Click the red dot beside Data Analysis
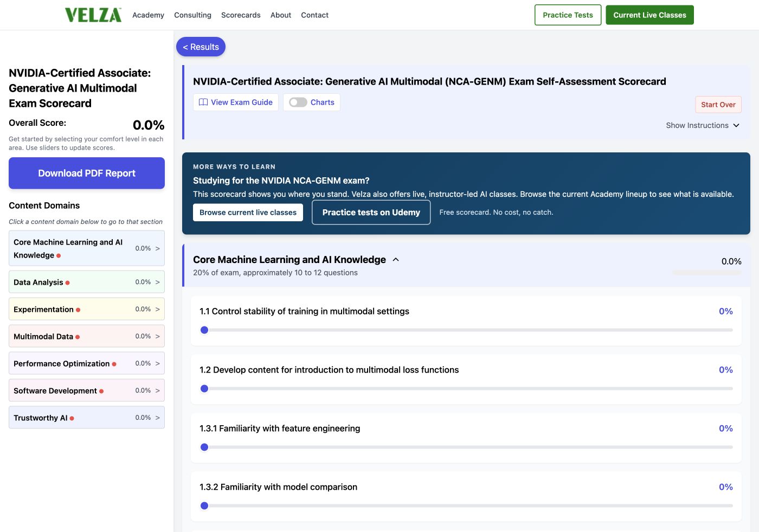The height and width of the screenshot is (532, 759). point(68,283)
